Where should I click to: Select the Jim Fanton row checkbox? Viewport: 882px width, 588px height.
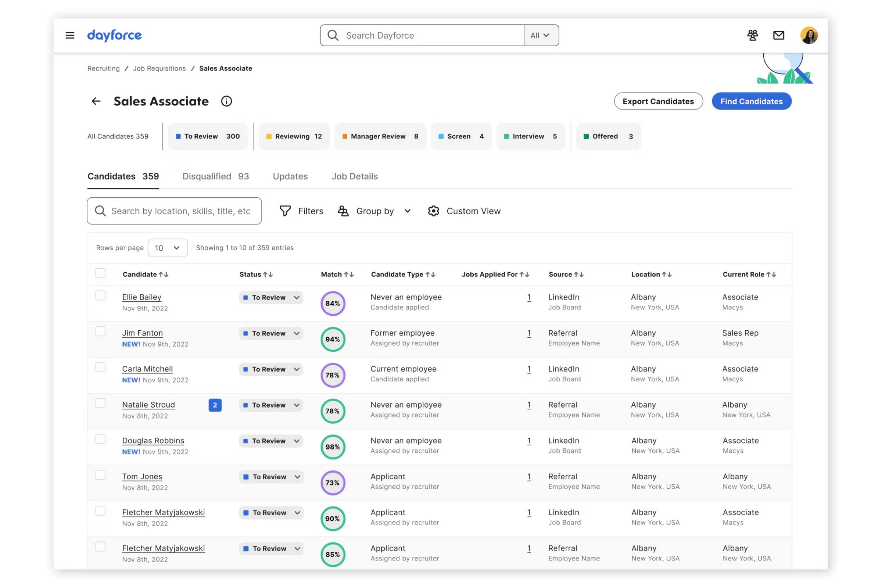point(100,331)
